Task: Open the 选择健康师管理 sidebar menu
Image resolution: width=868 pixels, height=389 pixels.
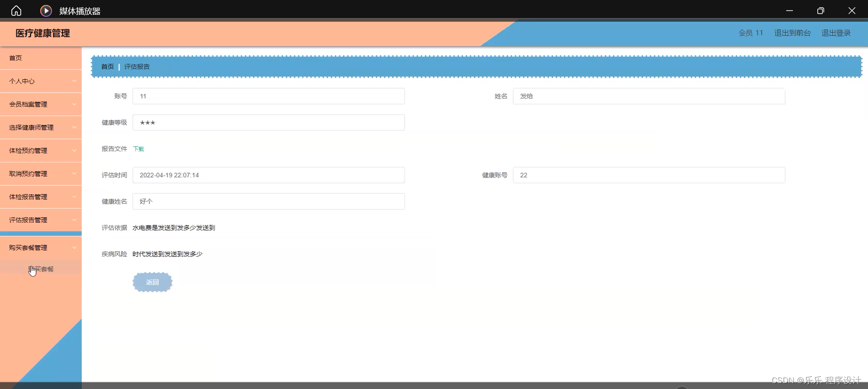Action: [41, 127]
